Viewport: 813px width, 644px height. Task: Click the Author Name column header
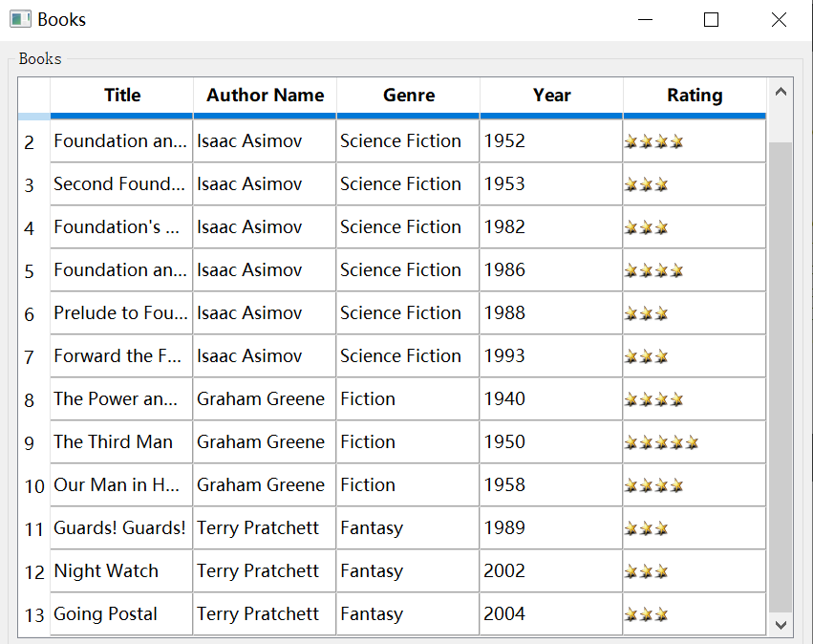click(265, 96)
